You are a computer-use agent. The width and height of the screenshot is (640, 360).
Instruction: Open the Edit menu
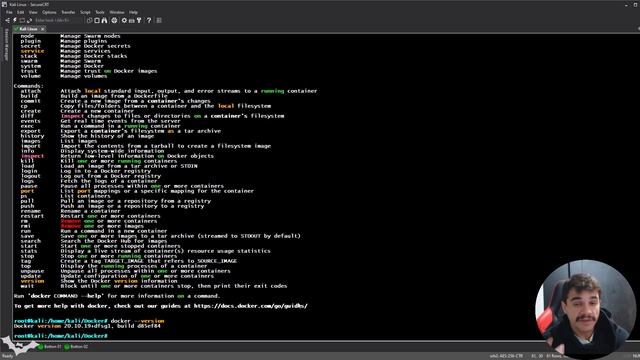pos(20,12)
